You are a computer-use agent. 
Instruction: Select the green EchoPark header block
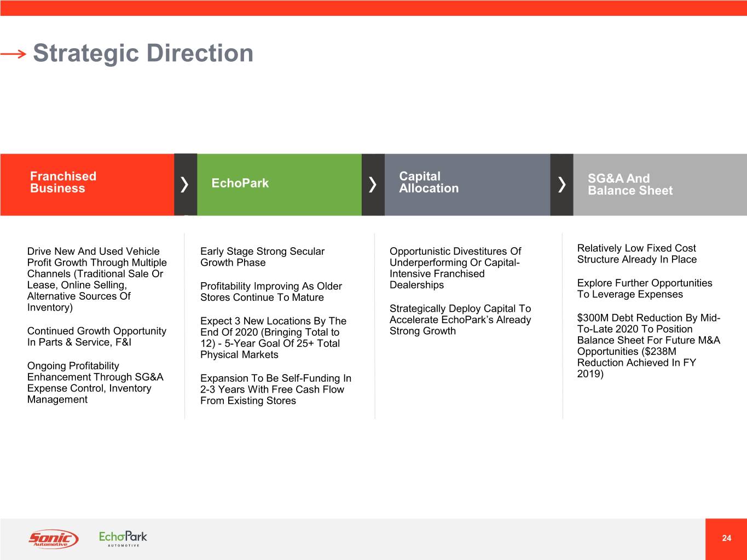(279, 184)
